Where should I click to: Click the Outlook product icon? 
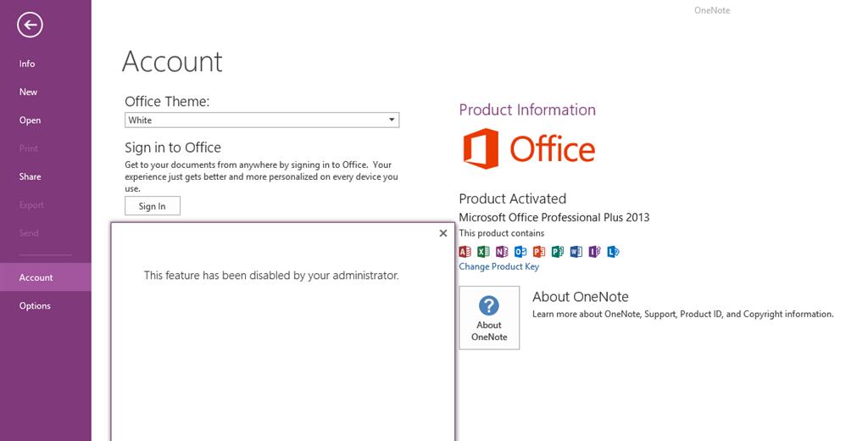[520, 252]
